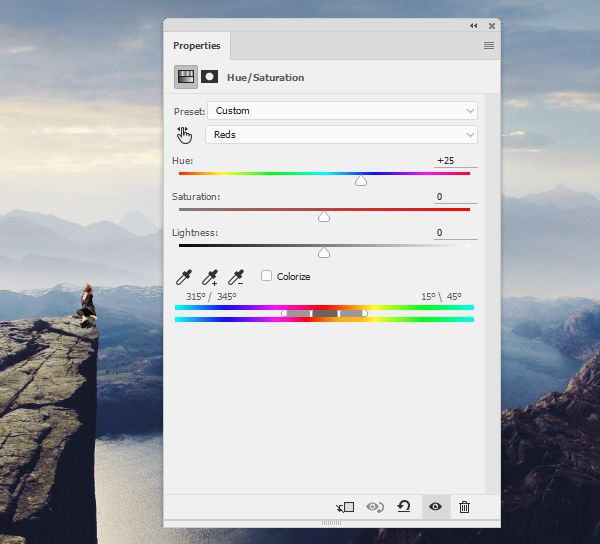Click the 'Hue/Saturation' title text

(x=266, y=78)
